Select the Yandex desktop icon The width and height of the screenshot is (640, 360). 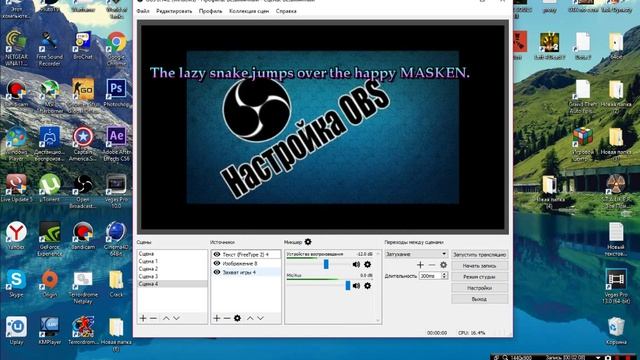coord(16,235)
